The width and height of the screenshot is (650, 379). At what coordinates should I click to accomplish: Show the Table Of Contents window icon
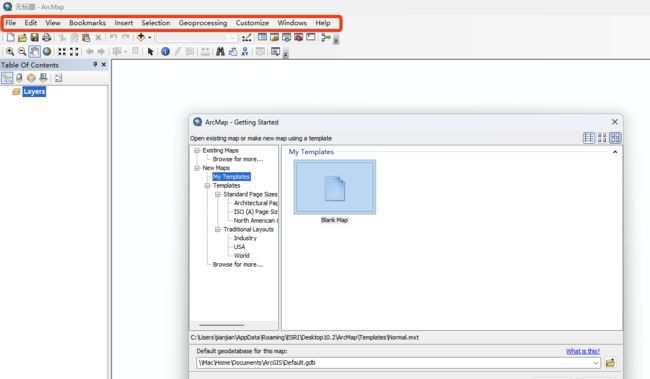262,37
